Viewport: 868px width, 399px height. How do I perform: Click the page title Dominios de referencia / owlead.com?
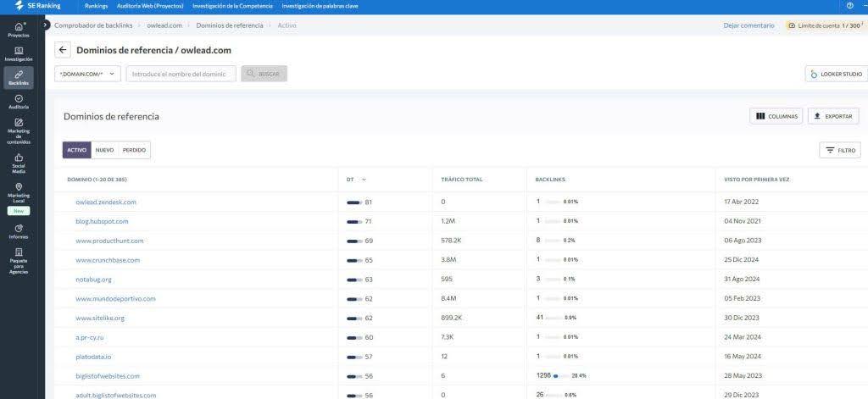pos(154,50)
